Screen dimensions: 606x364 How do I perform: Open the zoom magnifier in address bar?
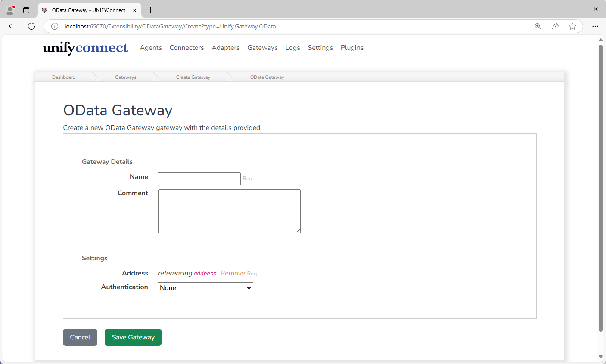[538, 26]
